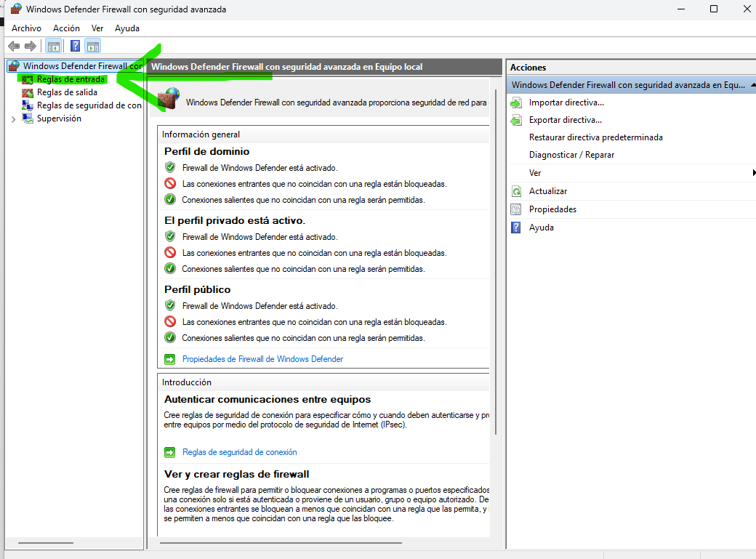Click the Autenticar comunicaciones entre equipos heading
This screenshot has width=756, height=559.
point(268,399)
